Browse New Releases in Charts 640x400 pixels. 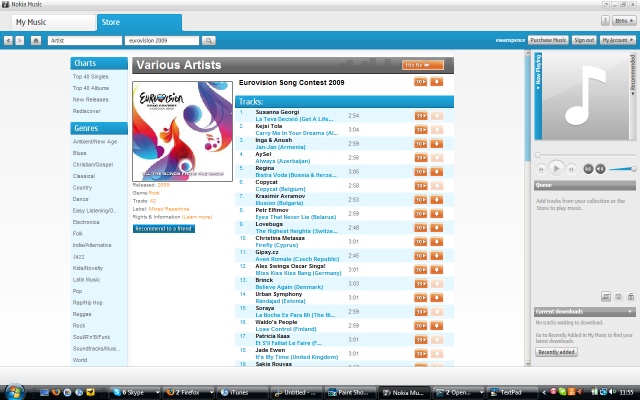(x=91, y=99)
